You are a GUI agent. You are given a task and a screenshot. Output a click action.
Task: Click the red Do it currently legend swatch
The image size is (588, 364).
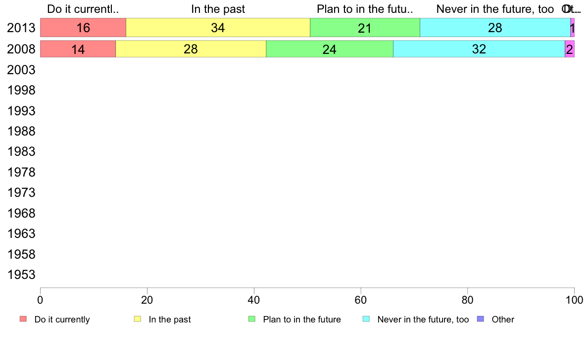[x=23, y=319]
